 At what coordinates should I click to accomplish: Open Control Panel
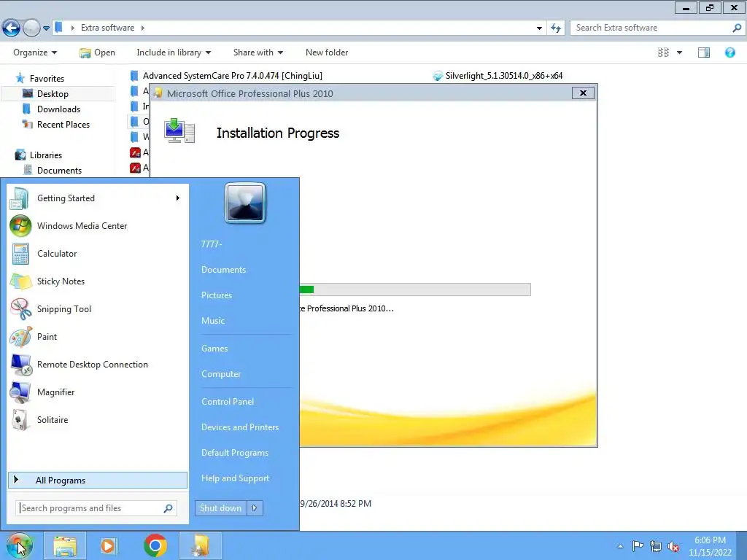click(228, 402)
